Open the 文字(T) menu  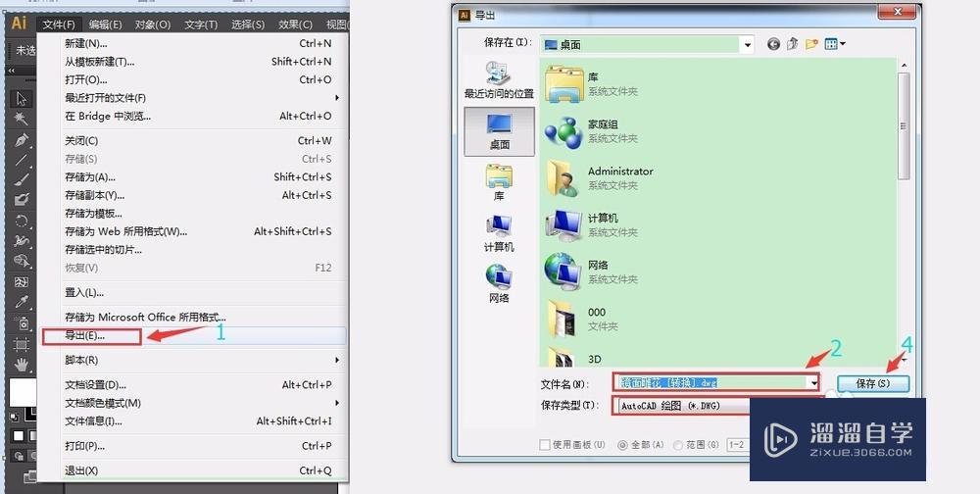coord(201,25)
